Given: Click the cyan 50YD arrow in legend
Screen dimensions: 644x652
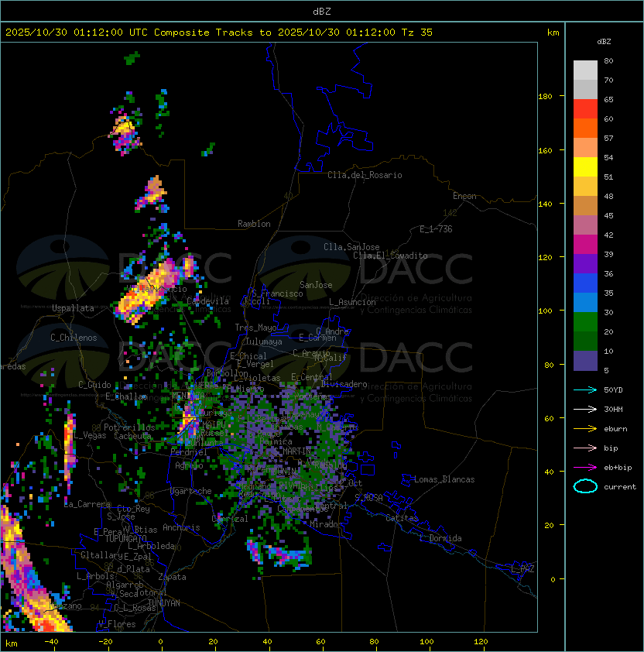Looking at the screenshot, I should [585, 389].
